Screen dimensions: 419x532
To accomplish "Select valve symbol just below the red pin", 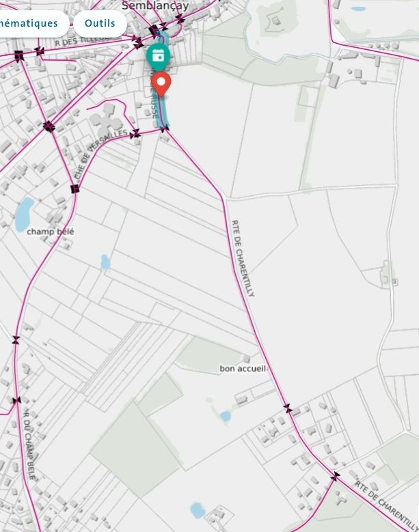I will pyautogui.click(x=164, y=128).
